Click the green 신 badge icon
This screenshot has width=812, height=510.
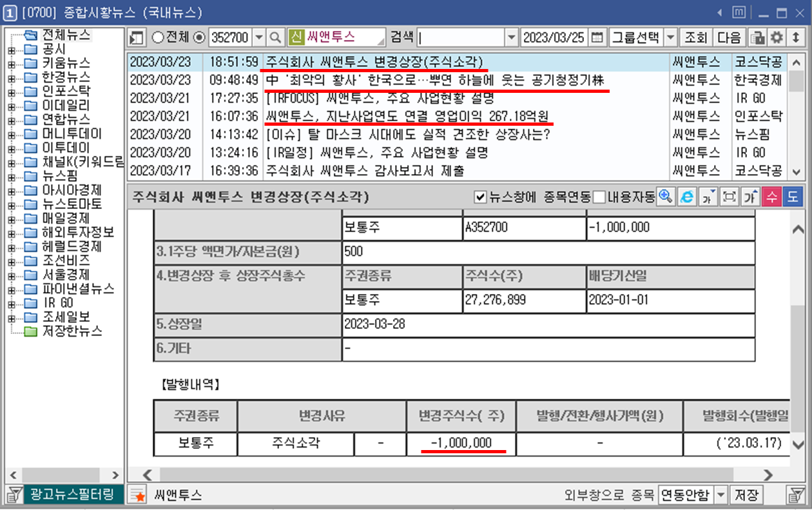[296, 37]
